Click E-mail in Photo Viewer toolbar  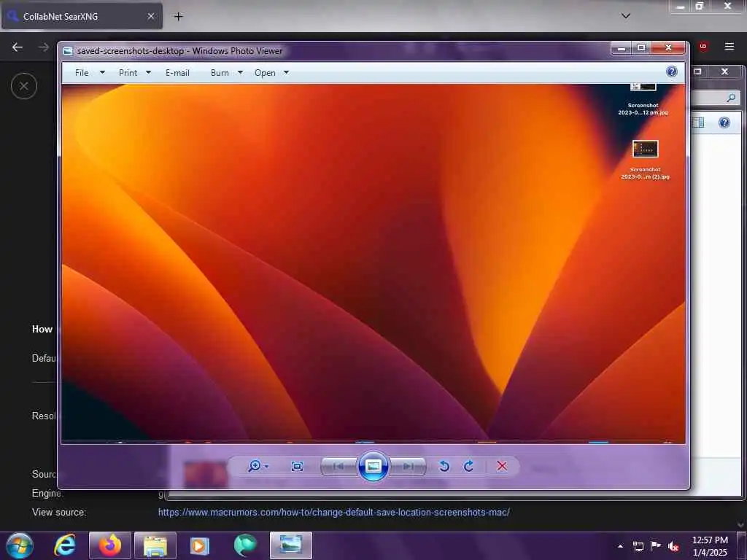point(178,73)
